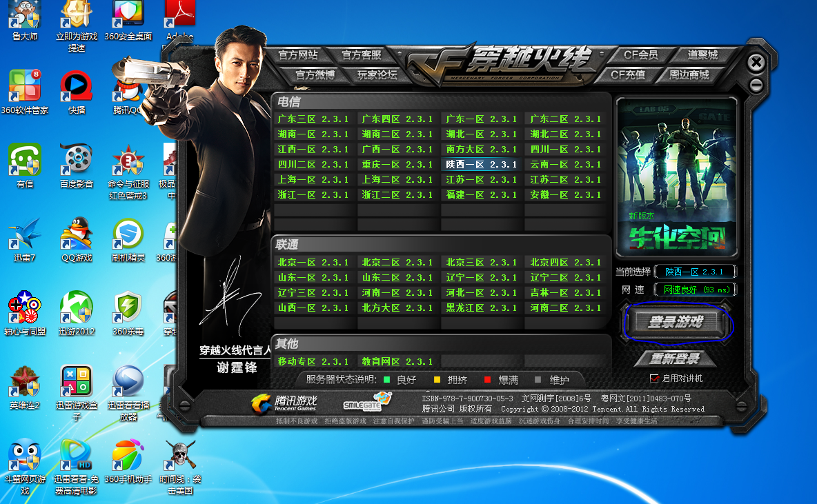Select server 辽宁二区 2.3.1
The image size is (817, 504).
[566, 277]
